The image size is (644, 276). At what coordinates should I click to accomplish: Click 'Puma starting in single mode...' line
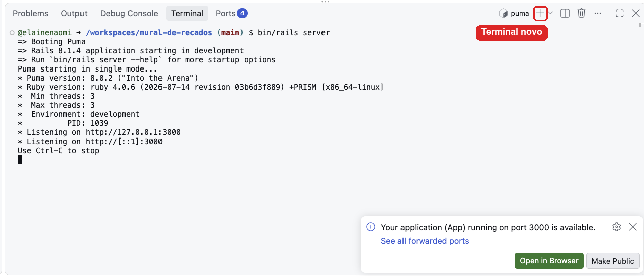click(x=88, y=69)
